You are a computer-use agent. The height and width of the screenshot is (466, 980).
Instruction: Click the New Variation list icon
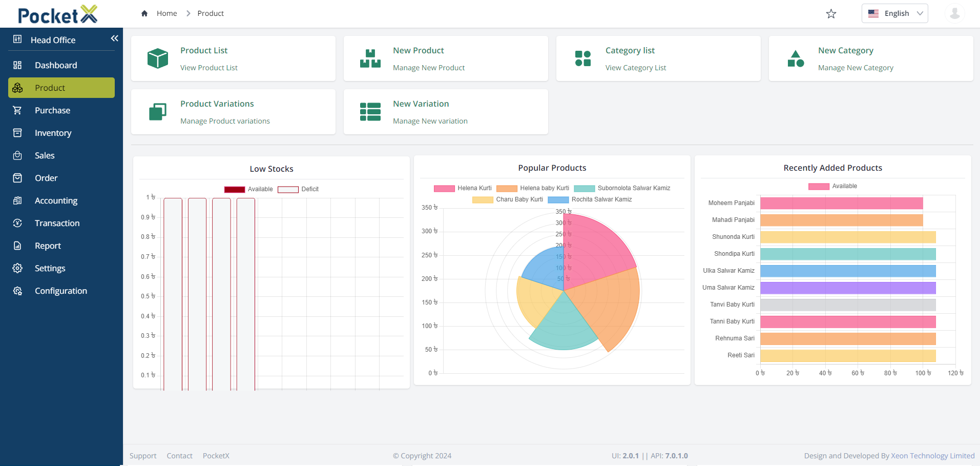pyautogui.click(x=370, y=112)
